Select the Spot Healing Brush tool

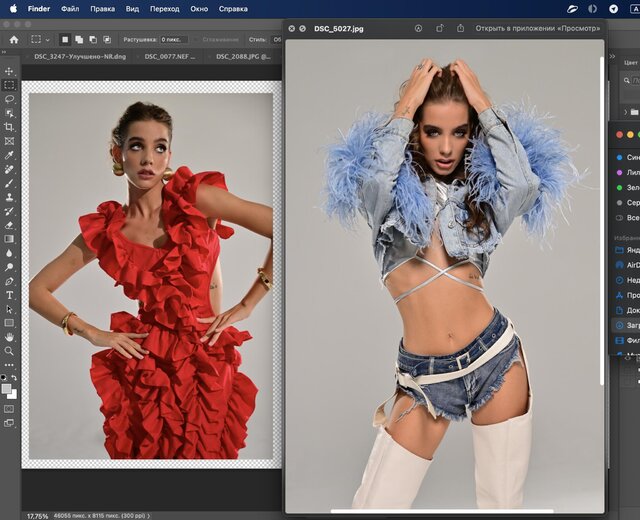click(9, 169)
